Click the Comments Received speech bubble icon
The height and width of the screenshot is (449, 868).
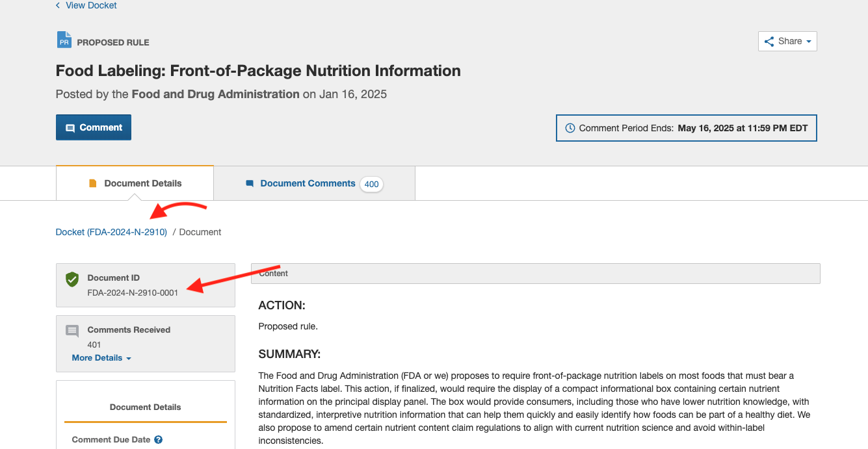[x=72, y=331]
